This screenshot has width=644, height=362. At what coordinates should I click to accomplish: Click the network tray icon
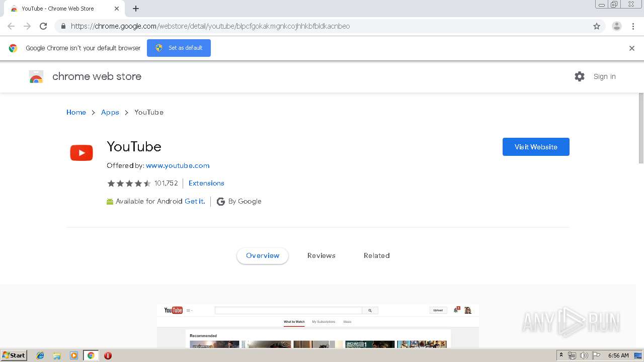click(x=572, y=355)
